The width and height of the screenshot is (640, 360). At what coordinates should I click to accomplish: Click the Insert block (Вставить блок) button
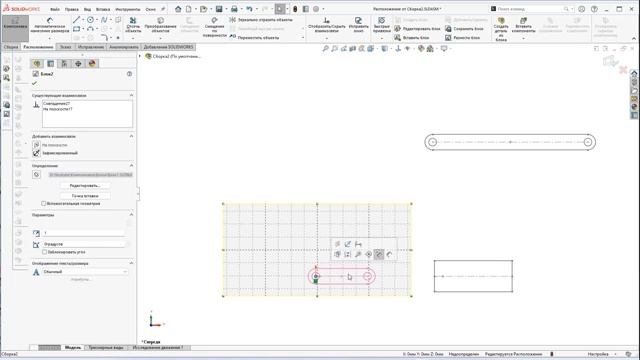pyautogui.click(x=411, y=38)
